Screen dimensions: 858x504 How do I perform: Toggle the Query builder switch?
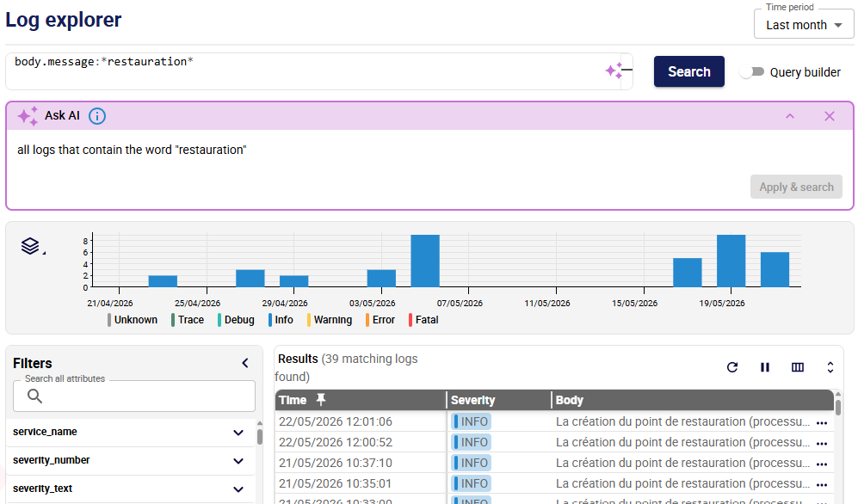(x=752, y=72)
